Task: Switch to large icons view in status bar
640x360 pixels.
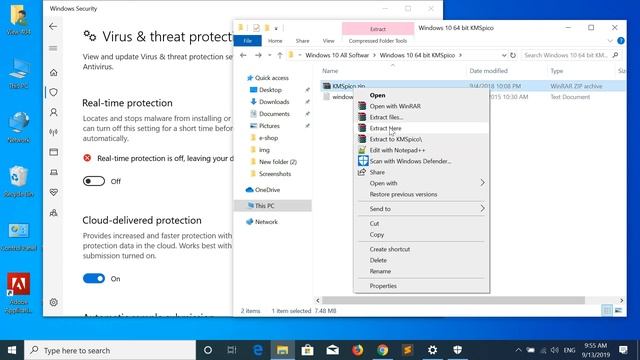Action: [x=618, y=311]
